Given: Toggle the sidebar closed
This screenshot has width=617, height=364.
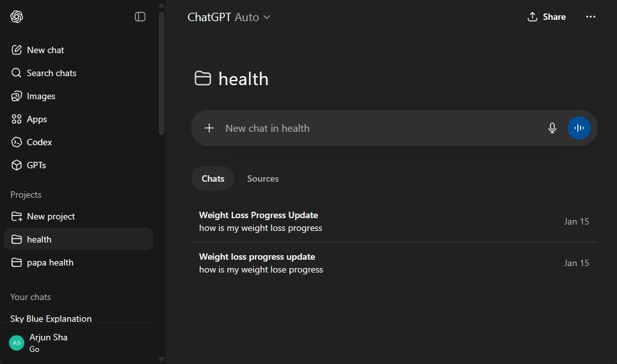Looking at the screenshot, I should (x=140, y=17).
